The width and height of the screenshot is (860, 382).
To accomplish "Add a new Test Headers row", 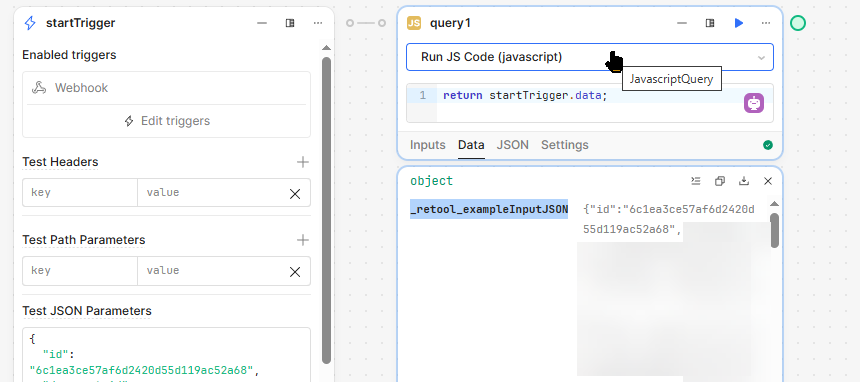I will click(302, 162).
